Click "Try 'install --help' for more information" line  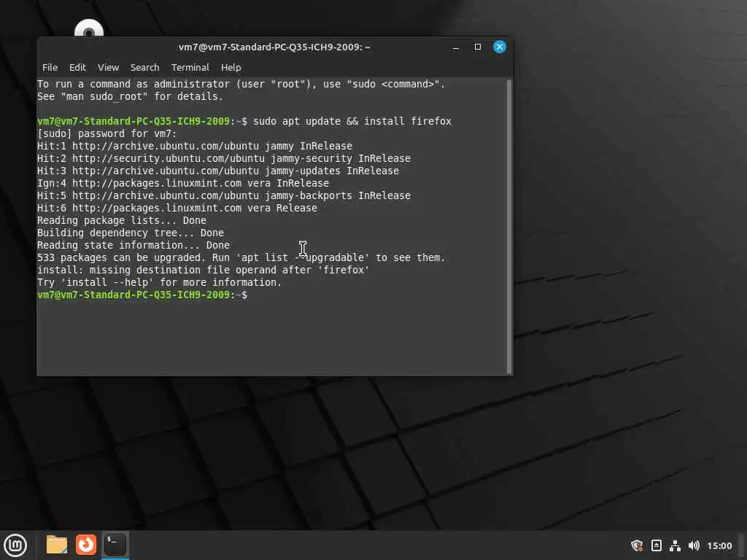tap(160, 282)
